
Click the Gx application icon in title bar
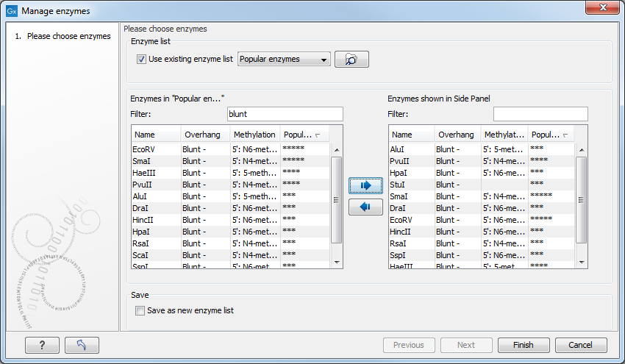coord(11,11)
